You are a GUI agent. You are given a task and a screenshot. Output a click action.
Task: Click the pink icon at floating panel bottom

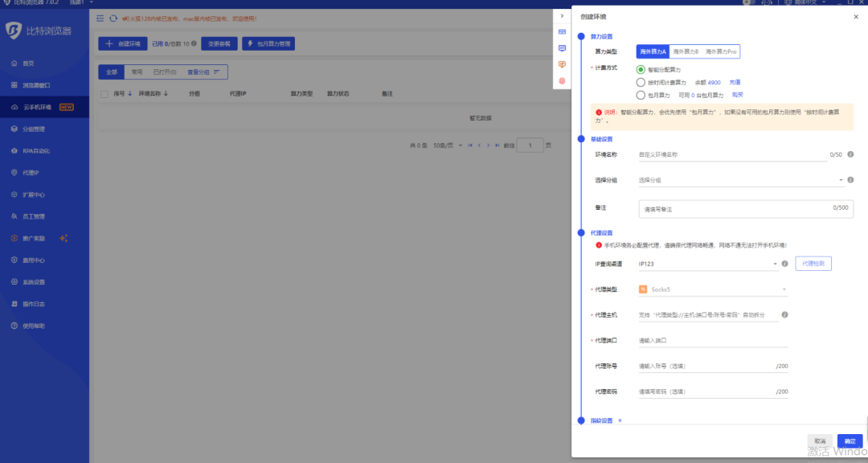click(562, 81)
